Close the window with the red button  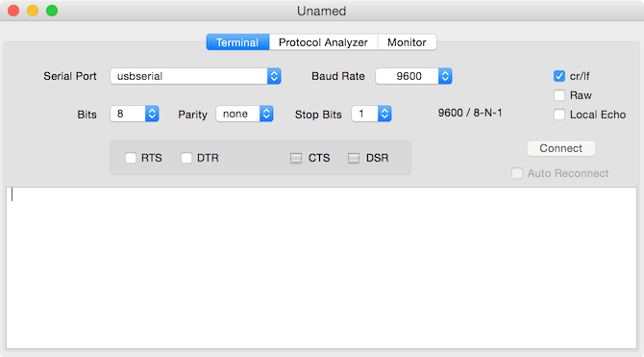(13, 11)
